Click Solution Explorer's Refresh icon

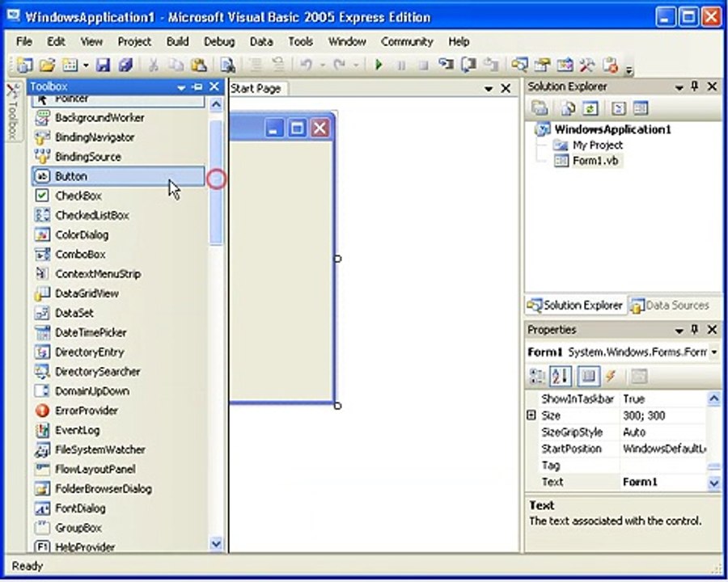(590, 108)
